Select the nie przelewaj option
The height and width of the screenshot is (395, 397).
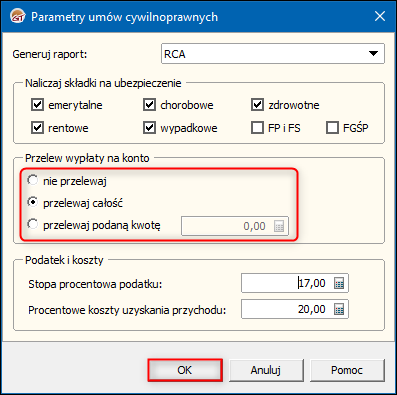[x=33, y=180]
